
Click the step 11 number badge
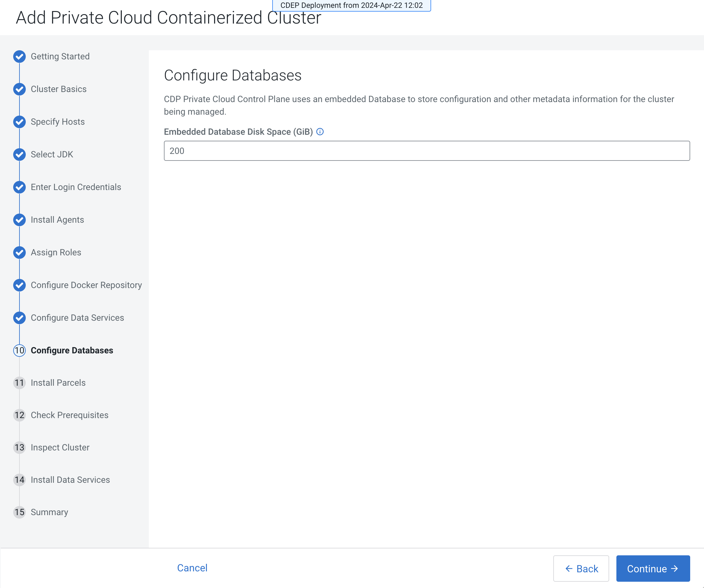[19, 383]
